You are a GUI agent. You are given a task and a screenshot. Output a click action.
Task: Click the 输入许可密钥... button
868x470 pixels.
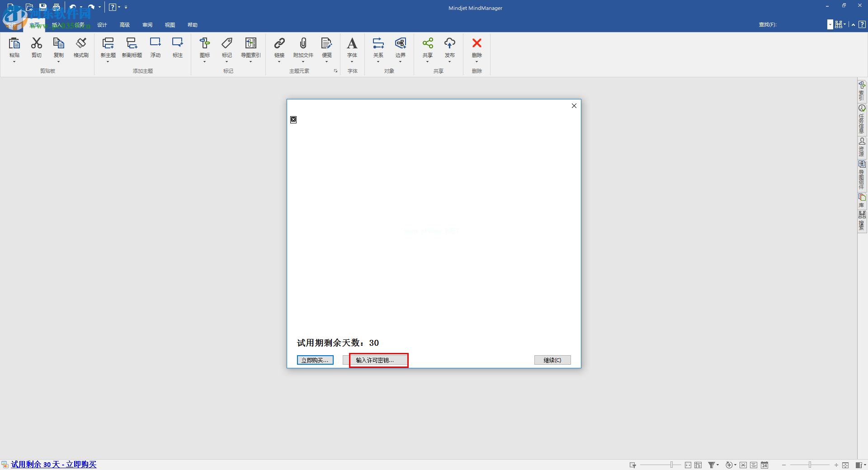pos(375,360)
